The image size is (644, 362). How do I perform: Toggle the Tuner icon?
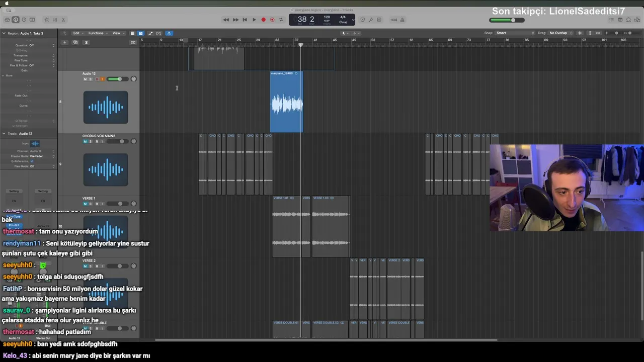point(371,20)
